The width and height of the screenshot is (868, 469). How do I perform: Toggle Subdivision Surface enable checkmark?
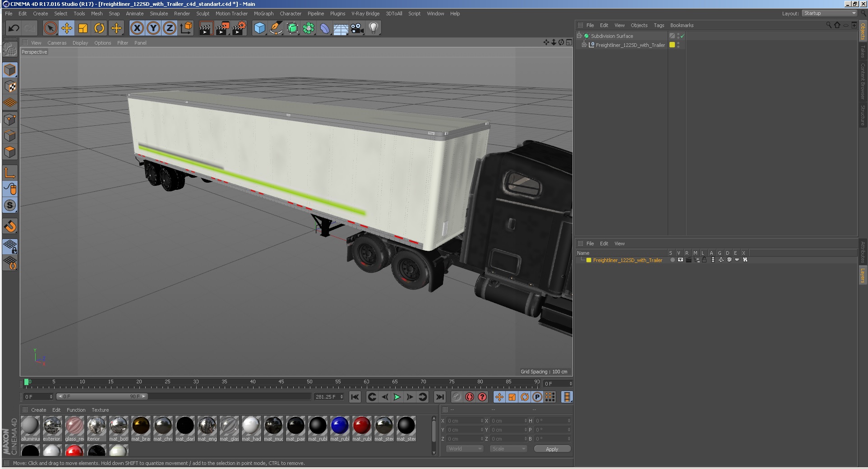point(683,36)
